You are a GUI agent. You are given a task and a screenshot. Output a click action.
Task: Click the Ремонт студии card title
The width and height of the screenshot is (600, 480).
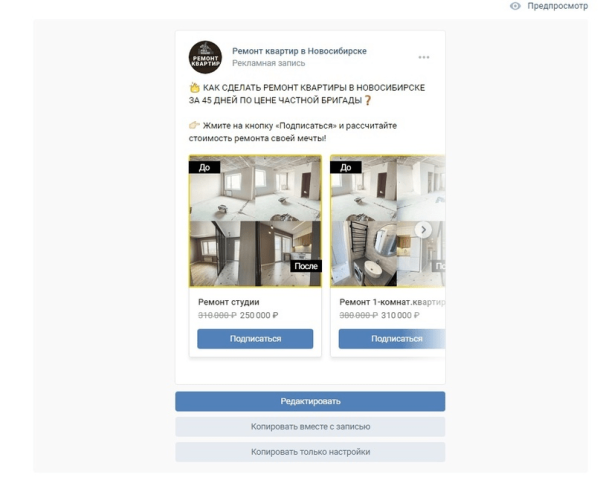point(229,302)
